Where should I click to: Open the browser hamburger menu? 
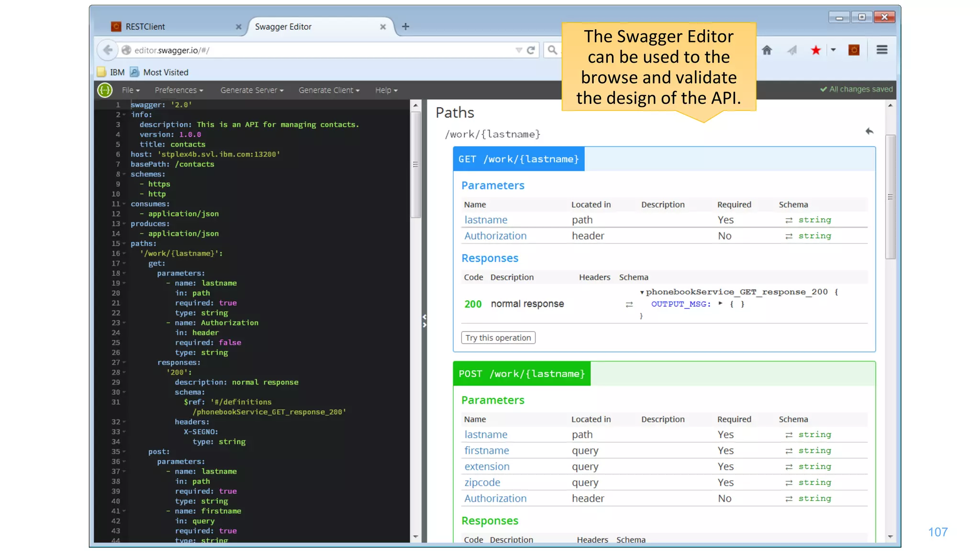pos(882,50)
